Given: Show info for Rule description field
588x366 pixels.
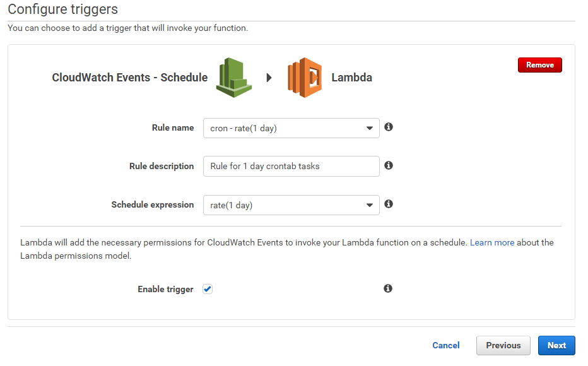Looking at the screenshot, I should [389, 165].
